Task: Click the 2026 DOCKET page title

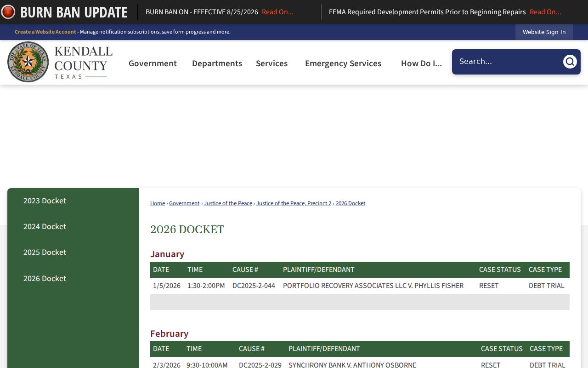Action: (187, 230)
